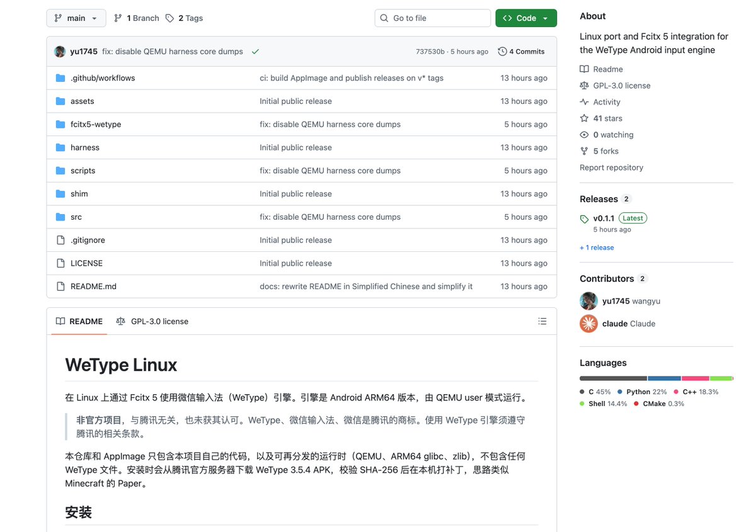Click the Python 22% language entry
This screenshot has width=756, height=532.
(643, 392)
